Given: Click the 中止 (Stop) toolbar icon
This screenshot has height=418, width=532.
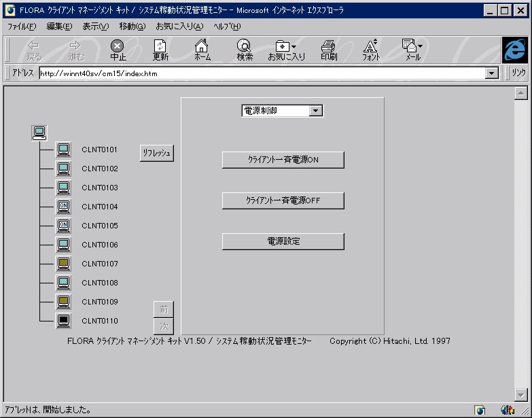Looking at the screenshot, I should point(118,50).
